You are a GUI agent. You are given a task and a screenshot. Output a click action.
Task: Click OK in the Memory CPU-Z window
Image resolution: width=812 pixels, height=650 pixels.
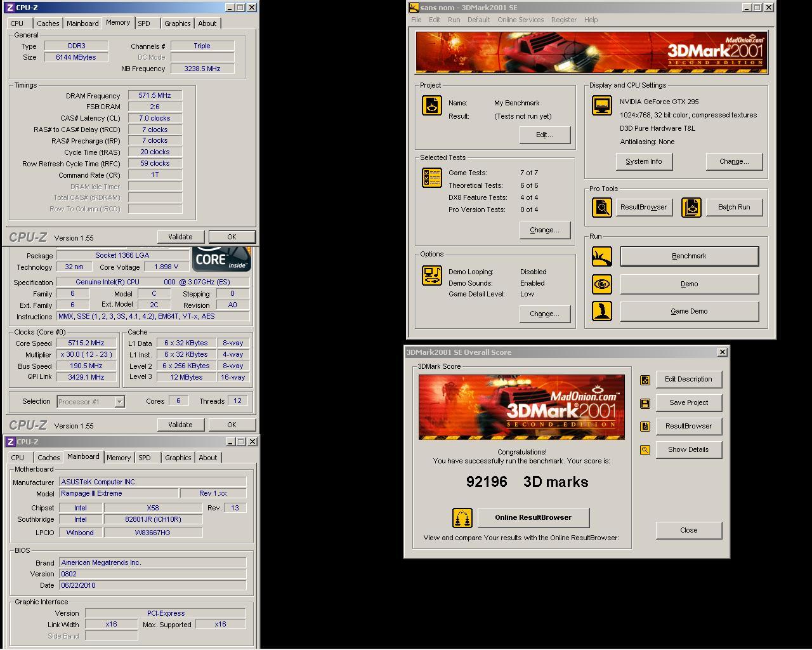click(x=232, y=237)
